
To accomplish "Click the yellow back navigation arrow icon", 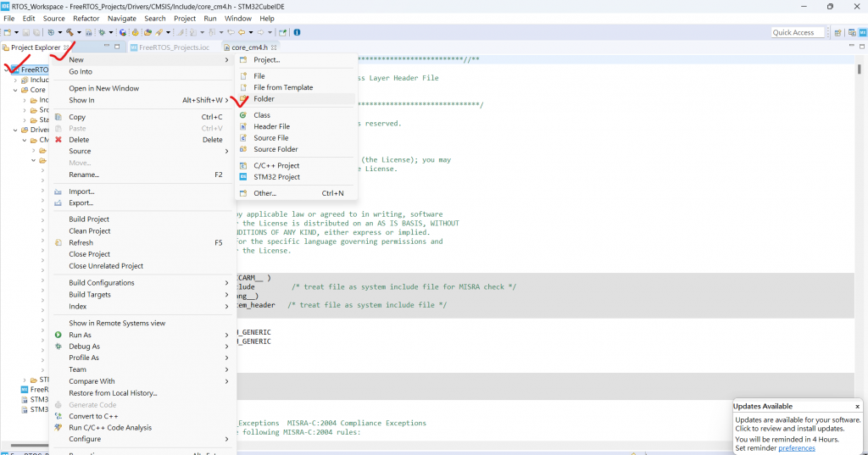I will click(x=242, y=33).
